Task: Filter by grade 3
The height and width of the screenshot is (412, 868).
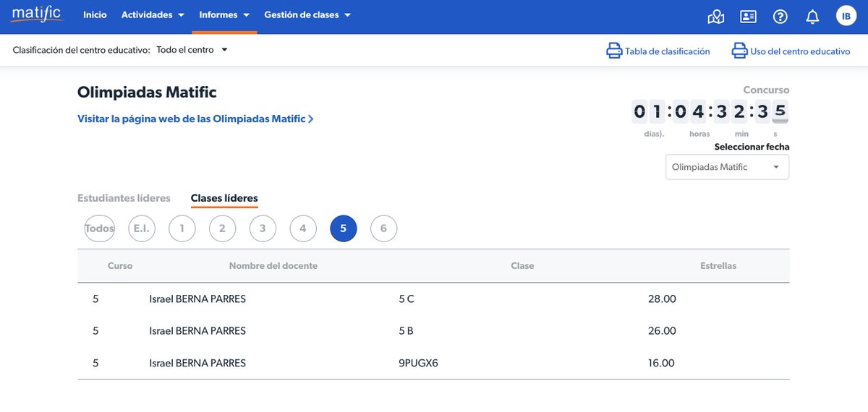Action: point(263,228)
